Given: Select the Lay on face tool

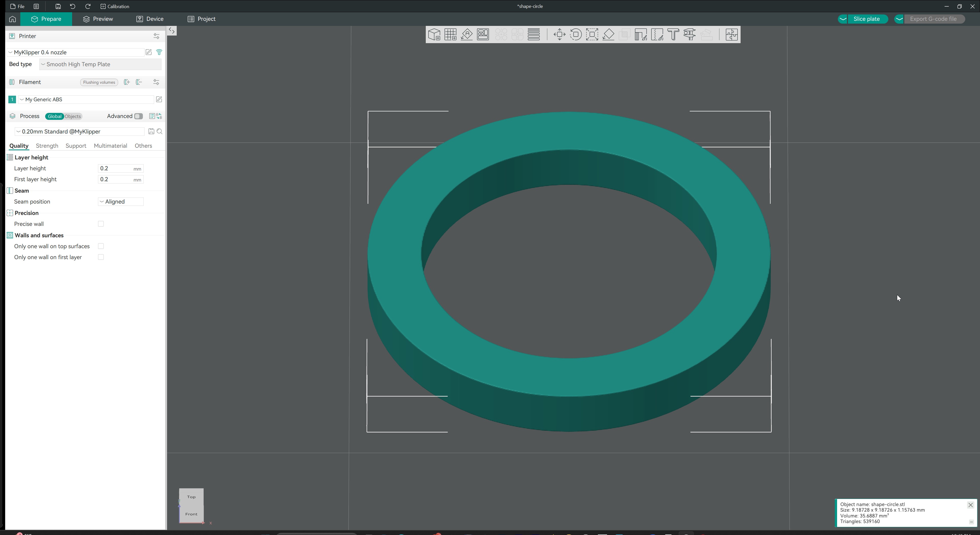Looking at the screenshot, I should coord(608,35).
